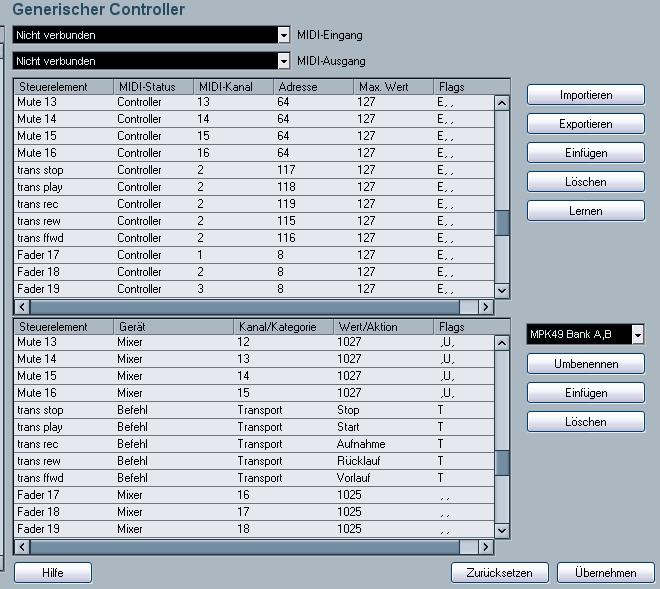Click Einfügen below the Umbenennen button
This screenshot has height=589, width=660.
[585, 393]
